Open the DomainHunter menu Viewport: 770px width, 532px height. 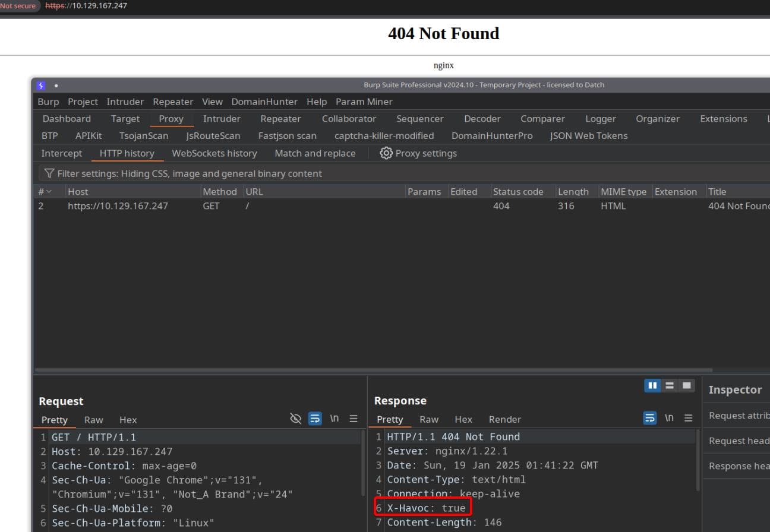tap(264, 102)
